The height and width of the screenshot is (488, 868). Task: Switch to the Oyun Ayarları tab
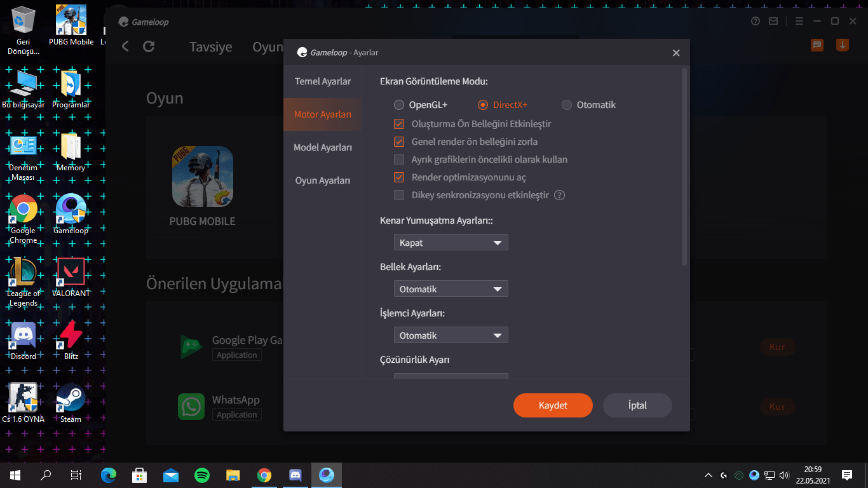(323, 180)
